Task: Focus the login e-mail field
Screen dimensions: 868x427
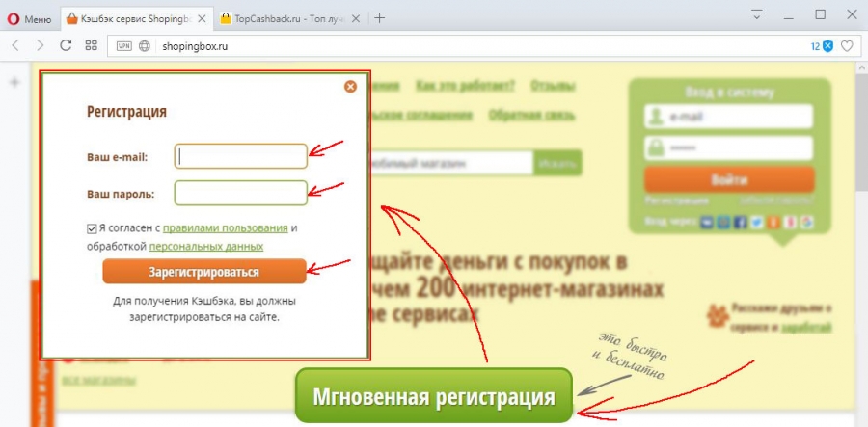Action: tap(729, 117)
